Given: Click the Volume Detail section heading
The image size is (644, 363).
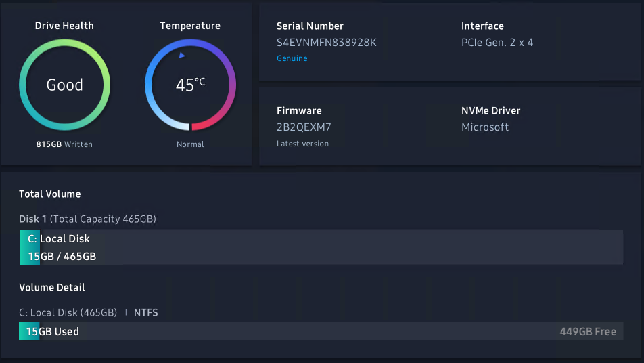Looking at the screenshot, I should tap(51, 287).
